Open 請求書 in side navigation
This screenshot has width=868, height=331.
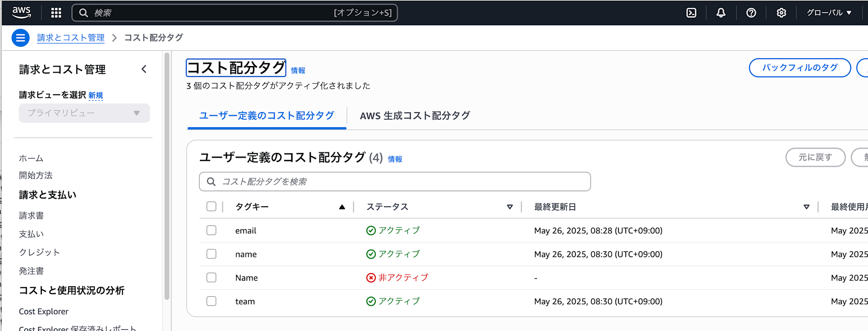(x=31, y=215)
